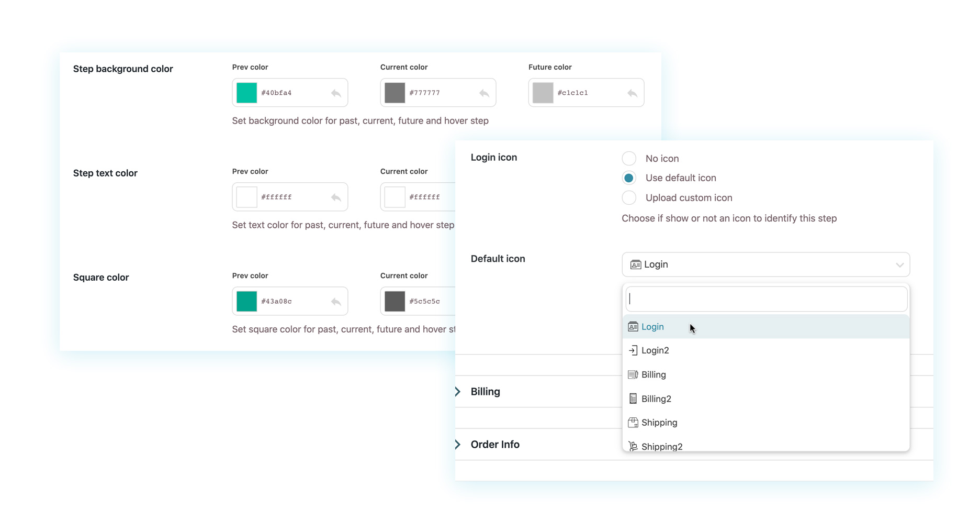Image resolution: width=980 pixels, height=519 pixels.
Task: Click the icon inside Default icon select box
Action: click(x=636, y=264)
